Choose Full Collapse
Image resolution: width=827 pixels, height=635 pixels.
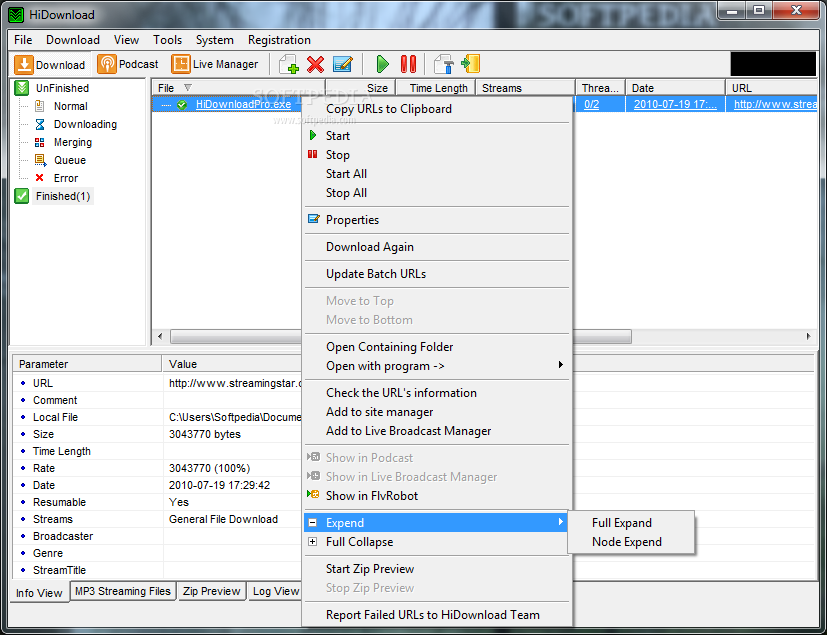[437, 542]
